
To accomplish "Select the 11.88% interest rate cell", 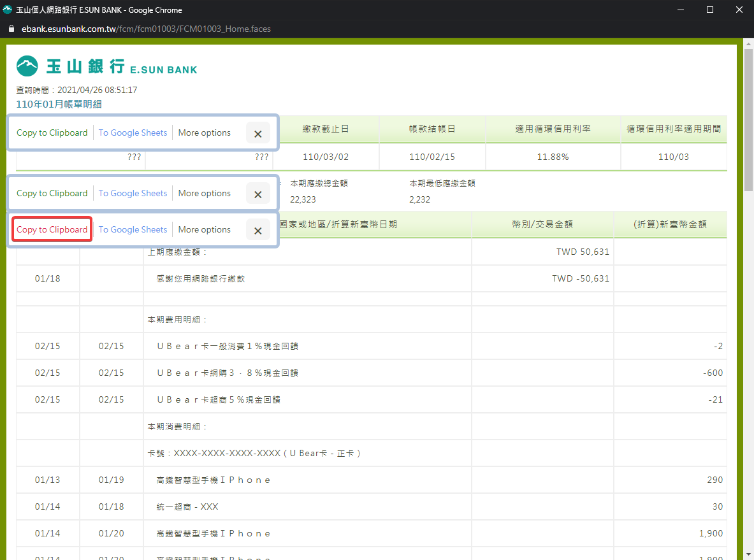I will (x=553, y=157).
